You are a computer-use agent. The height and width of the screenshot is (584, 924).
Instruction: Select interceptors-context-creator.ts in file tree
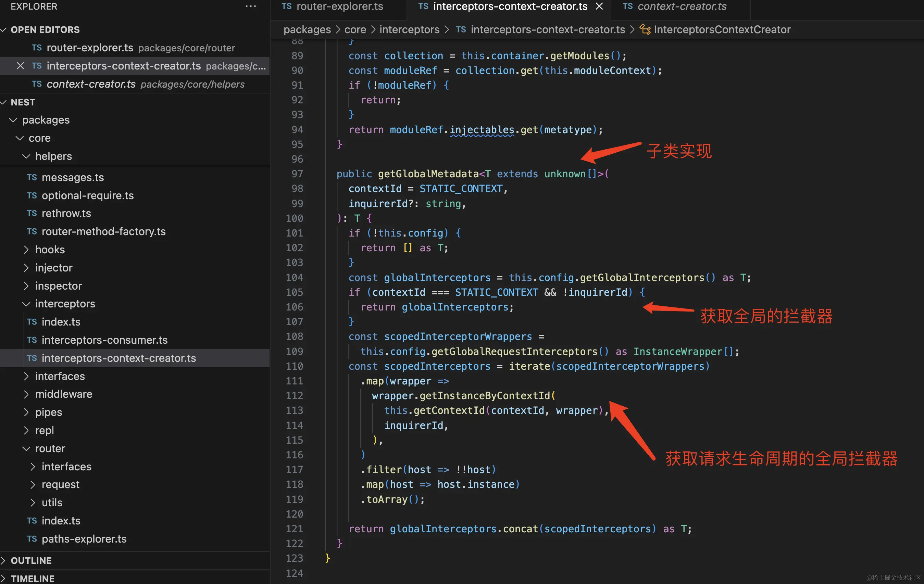tap(135, 358)
